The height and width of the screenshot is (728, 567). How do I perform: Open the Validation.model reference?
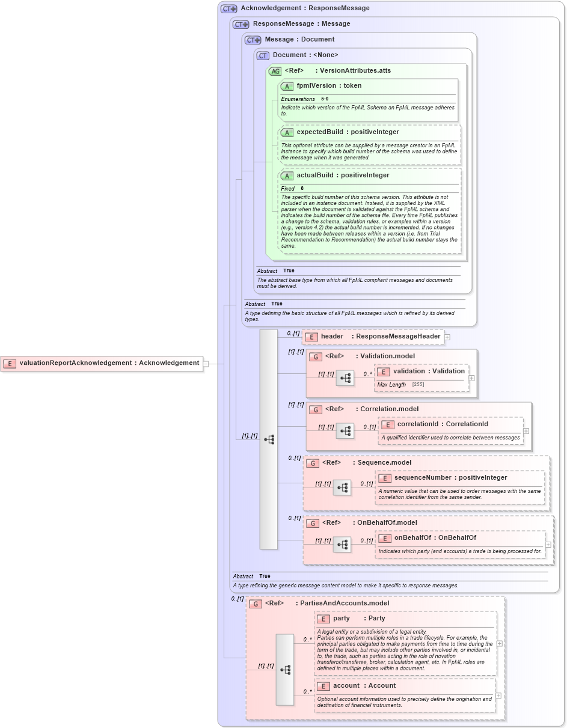pos(387,356)
